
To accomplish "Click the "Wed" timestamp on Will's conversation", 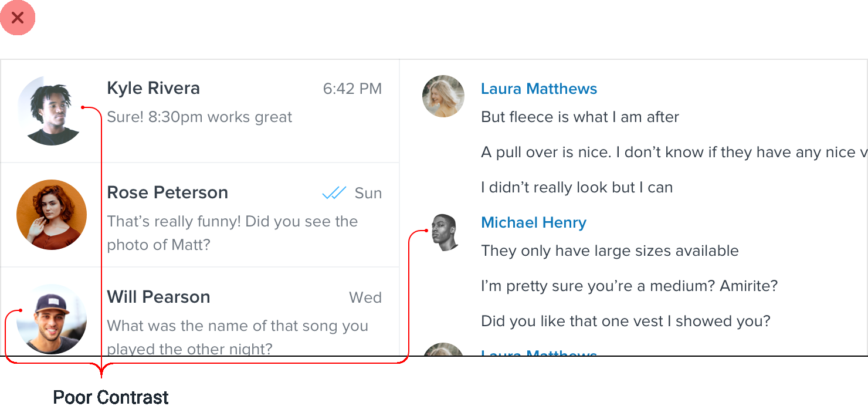I will point(365,298).
